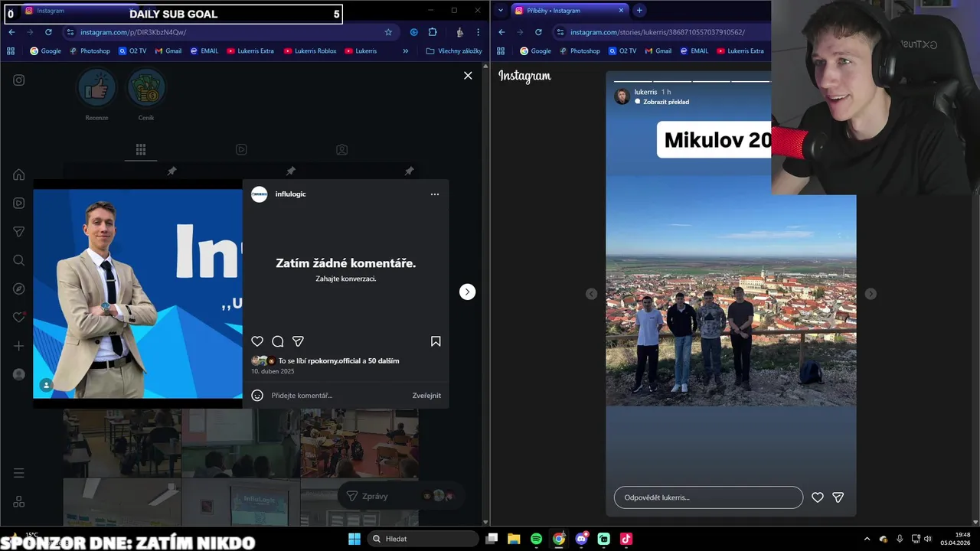Open Explore compass icon in sidebar

pos(19,289)
